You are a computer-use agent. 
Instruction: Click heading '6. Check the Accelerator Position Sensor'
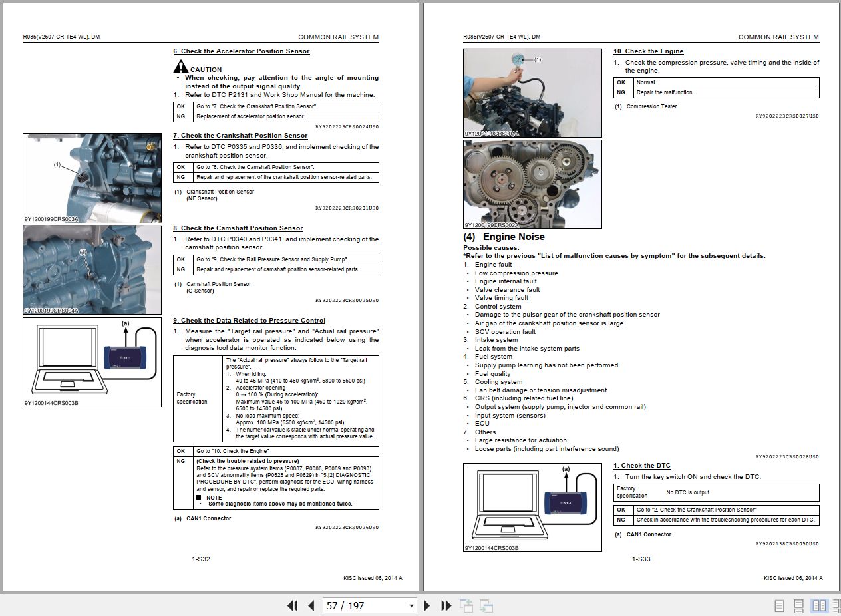pyautogui.click(x=241, y=51)
